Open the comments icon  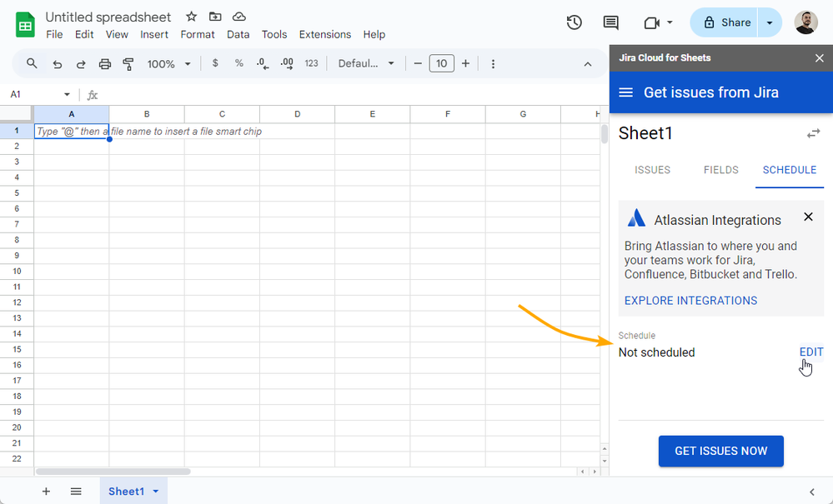click(x=611, y=22)
